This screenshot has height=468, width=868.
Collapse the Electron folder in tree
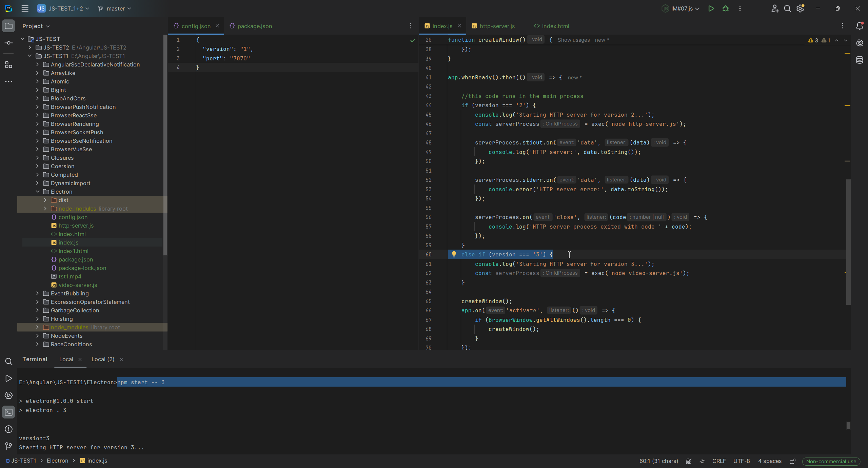point(38,192)
